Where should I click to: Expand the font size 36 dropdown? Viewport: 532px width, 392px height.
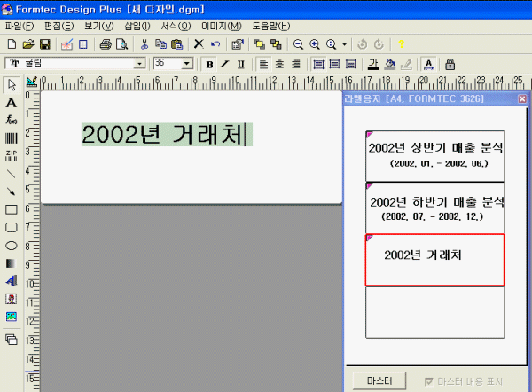186,64
